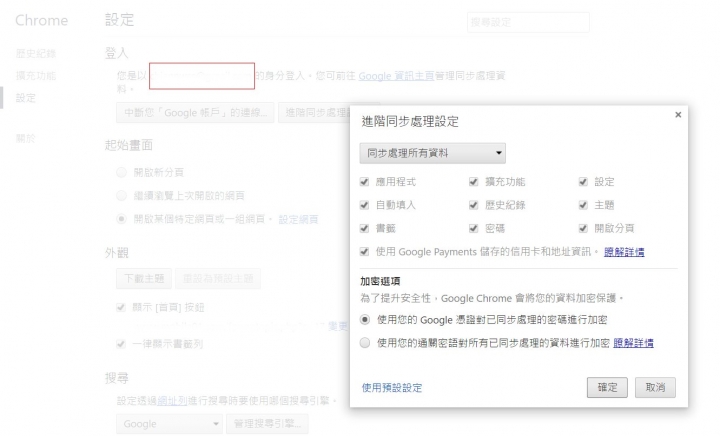Confirm with the 確定 button
The height and width of the screenshot is (436, 720).
click(607, 388)
